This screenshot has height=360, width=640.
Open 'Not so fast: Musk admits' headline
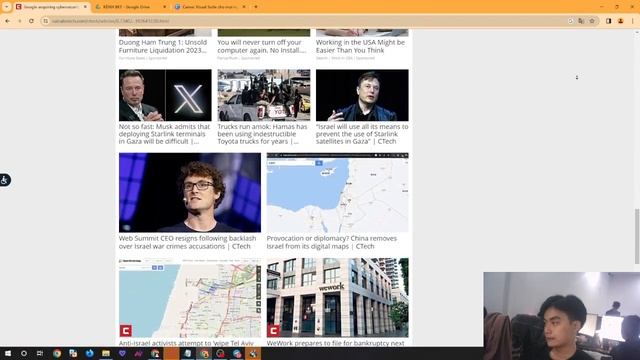(165, 134)
